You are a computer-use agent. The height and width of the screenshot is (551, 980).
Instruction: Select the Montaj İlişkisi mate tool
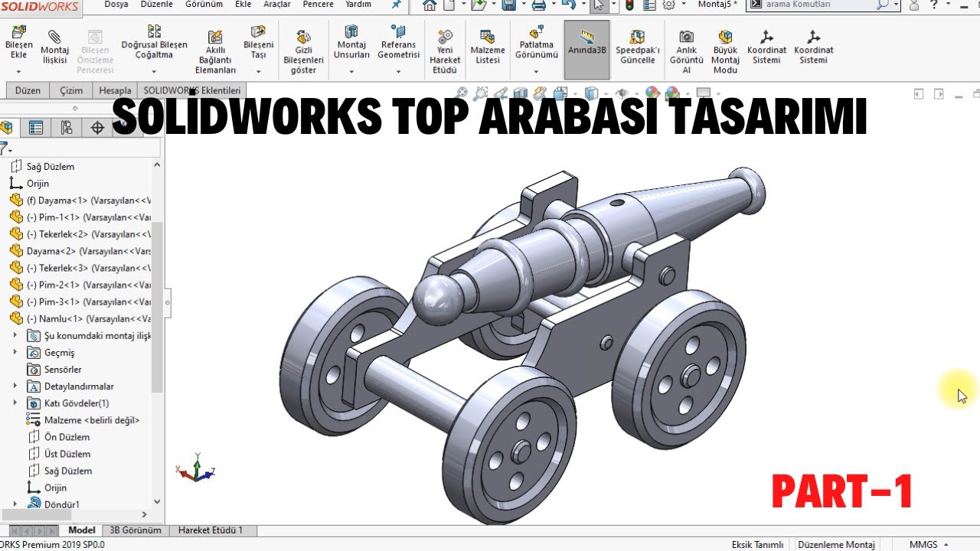(x=54, y=47)
